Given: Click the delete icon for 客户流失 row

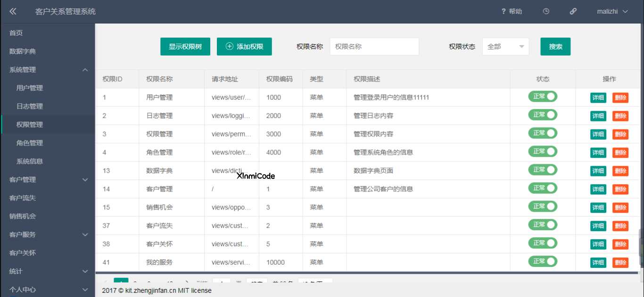Looking at the screenshot, I should tap(620, 226).
